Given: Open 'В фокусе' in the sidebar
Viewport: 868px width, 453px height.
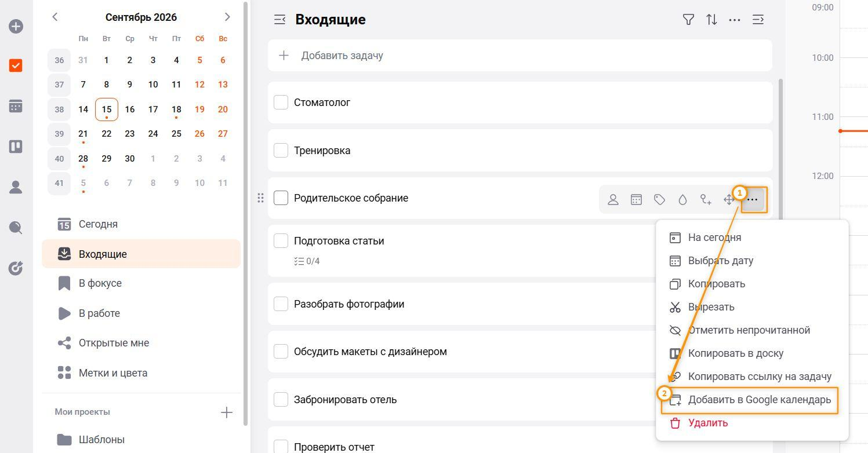Looking at the screenshot, I should tap(141, 283).
